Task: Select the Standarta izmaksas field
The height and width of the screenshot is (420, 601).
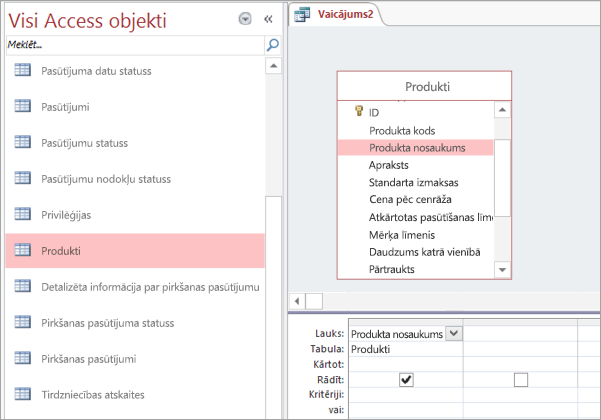Action: (414, 182)
